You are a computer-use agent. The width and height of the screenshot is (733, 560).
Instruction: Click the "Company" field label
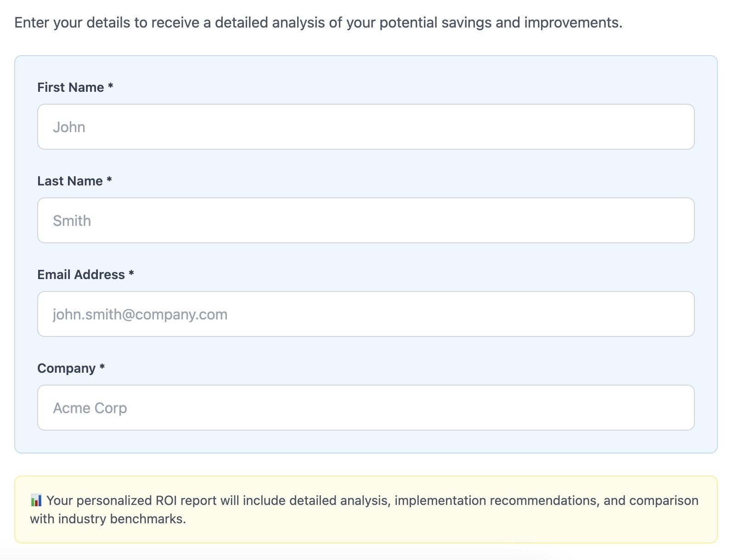click(66, 368)
